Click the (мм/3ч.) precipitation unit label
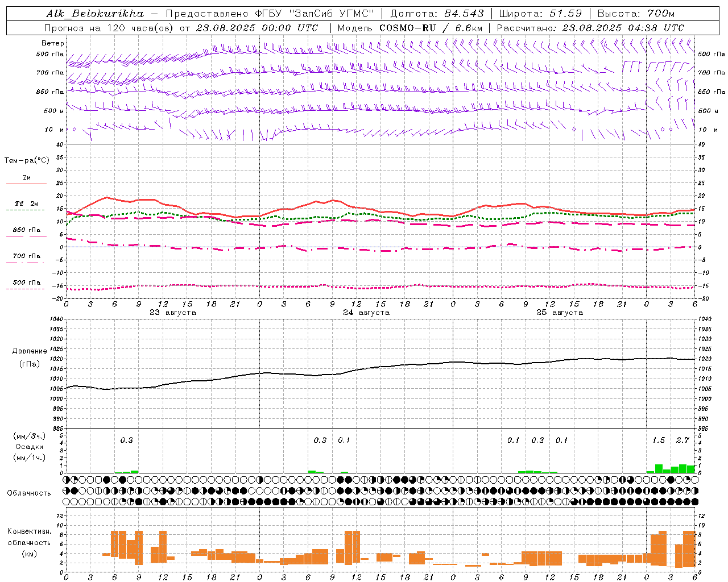 30,436
